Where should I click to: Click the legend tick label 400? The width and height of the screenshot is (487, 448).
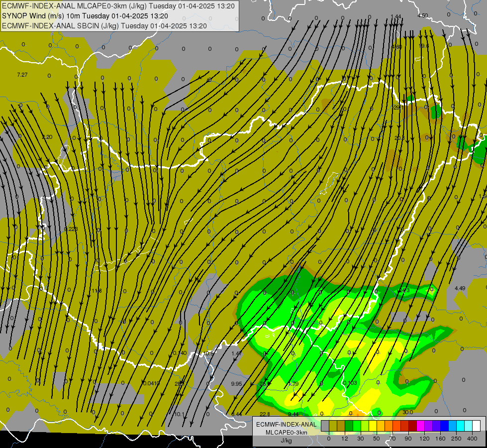tap(472, 439)
